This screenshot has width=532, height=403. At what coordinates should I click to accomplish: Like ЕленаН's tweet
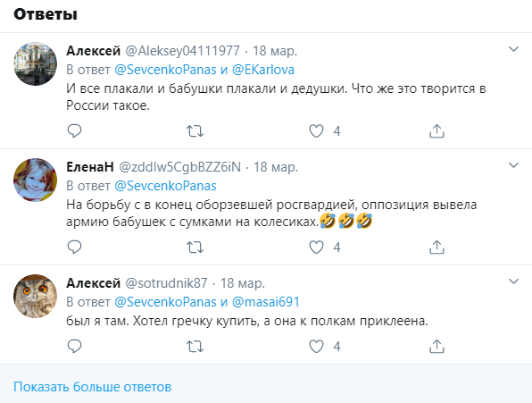tap(316, 247)
